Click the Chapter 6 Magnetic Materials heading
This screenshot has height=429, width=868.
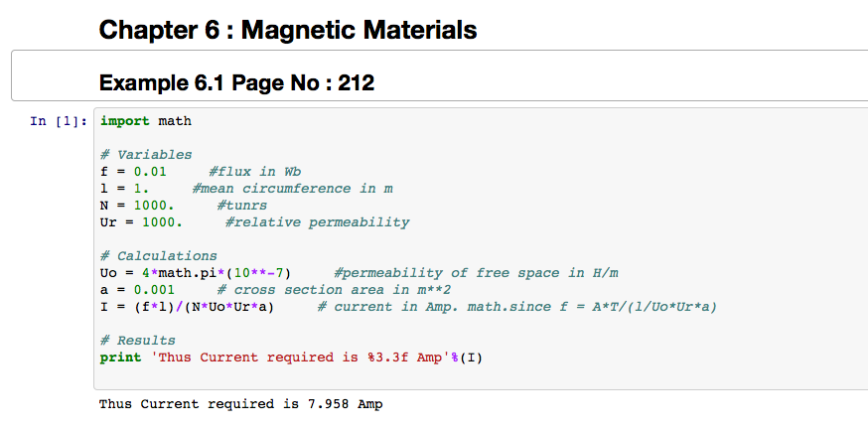pos(288,30)
